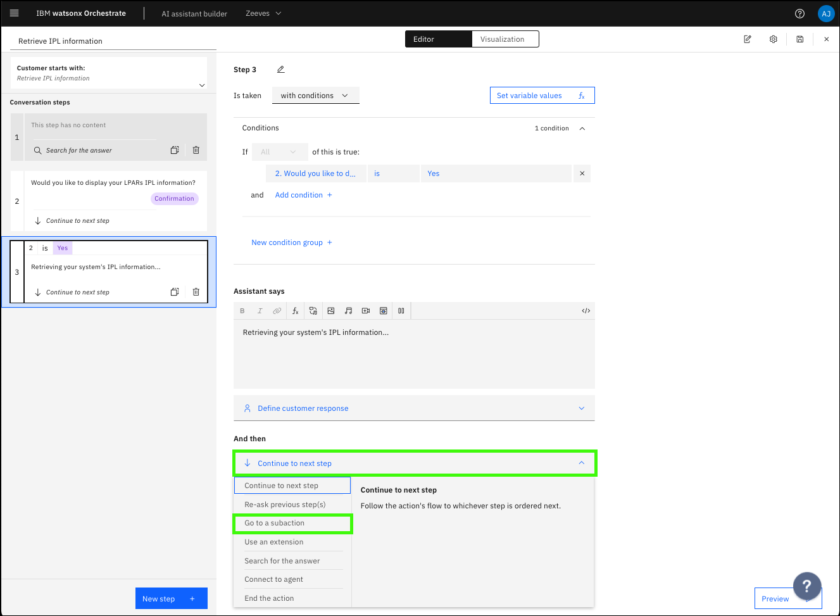
Task: Open the 'with conditions' dropdown
Action: click(x=315, y=96)
